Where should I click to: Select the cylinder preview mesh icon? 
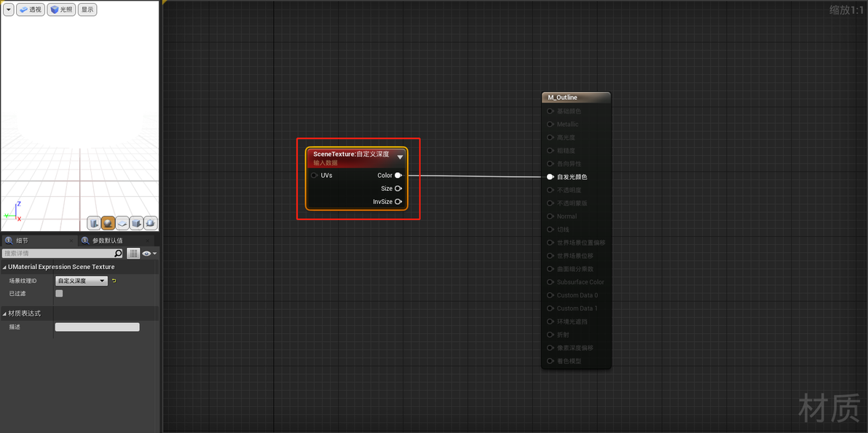click(93, 223)
